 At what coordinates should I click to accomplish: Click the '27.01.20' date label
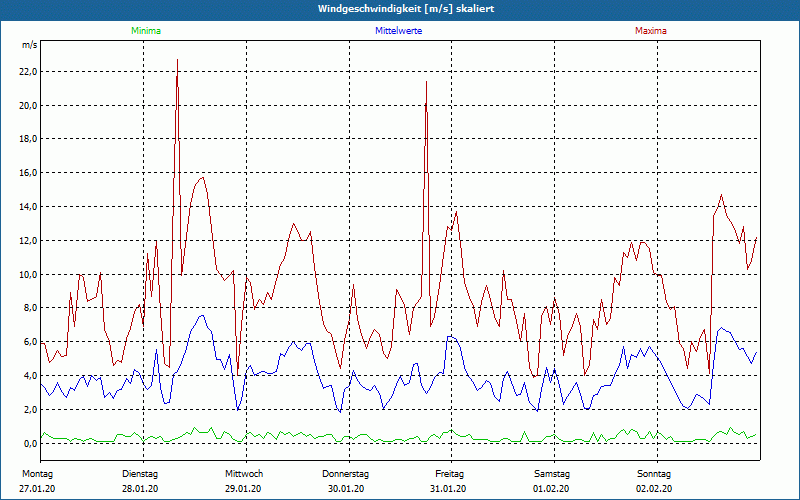37,489
